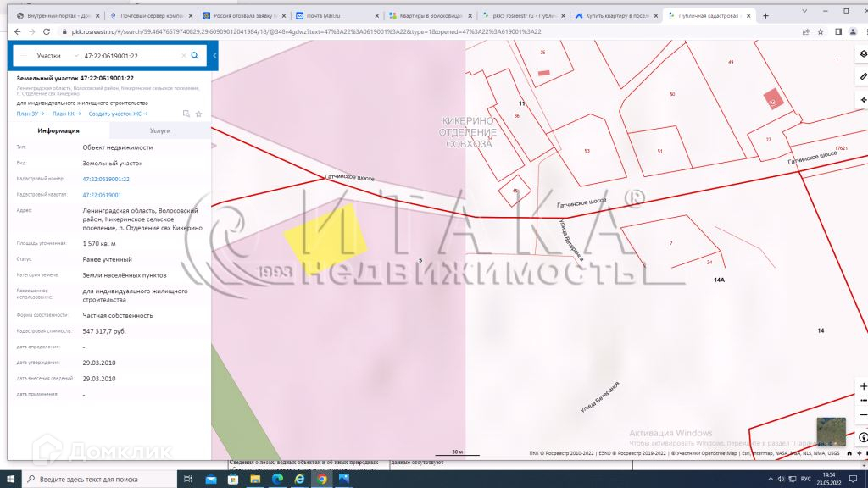Open volume control in system tray
Viewport: 868px width, 488px height.
tap(781, 480)
